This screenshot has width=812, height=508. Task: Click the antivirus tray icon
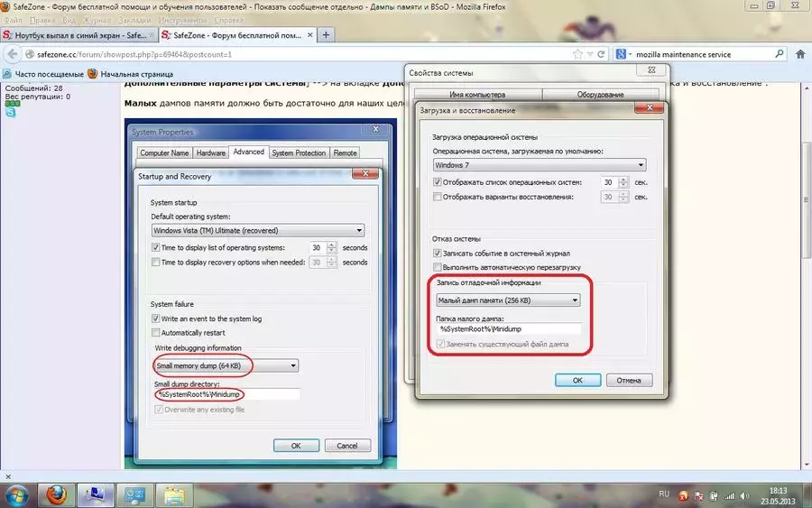pos(683,496)
